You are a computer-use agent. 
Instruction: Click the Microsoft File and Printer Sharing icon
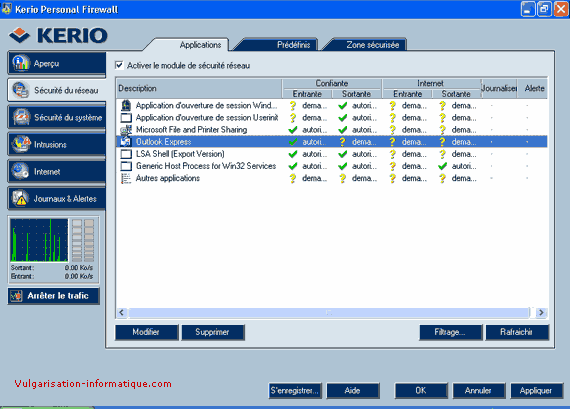pyautogui.click(x=126, y=129)
